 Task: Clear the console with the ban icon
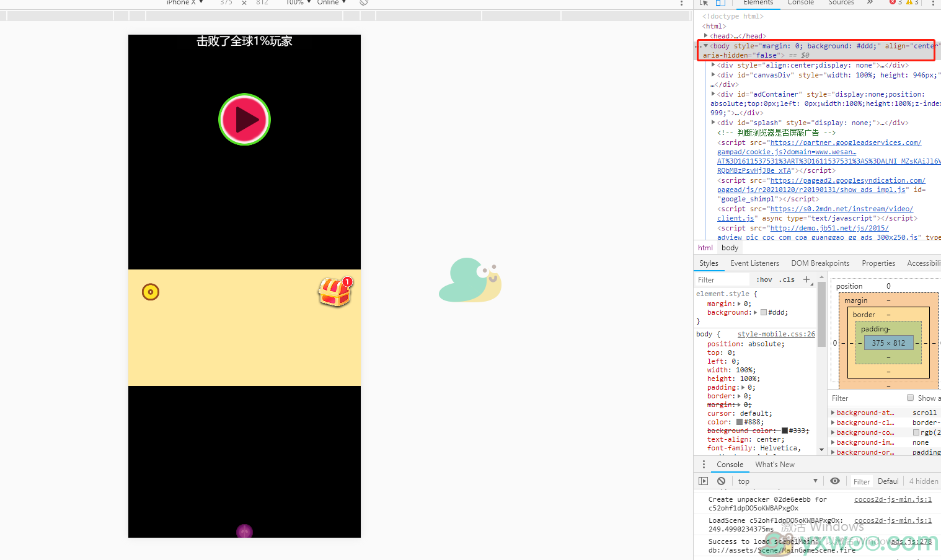pos(721,481)
